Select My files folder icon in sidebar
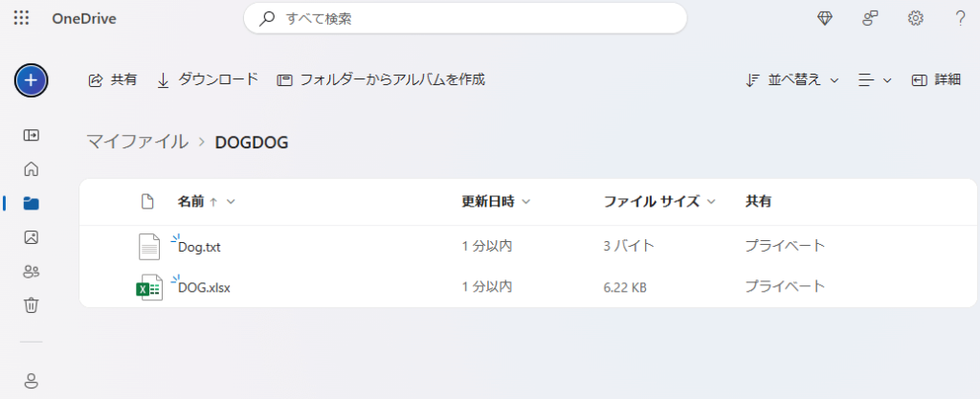 coord(31,203)
